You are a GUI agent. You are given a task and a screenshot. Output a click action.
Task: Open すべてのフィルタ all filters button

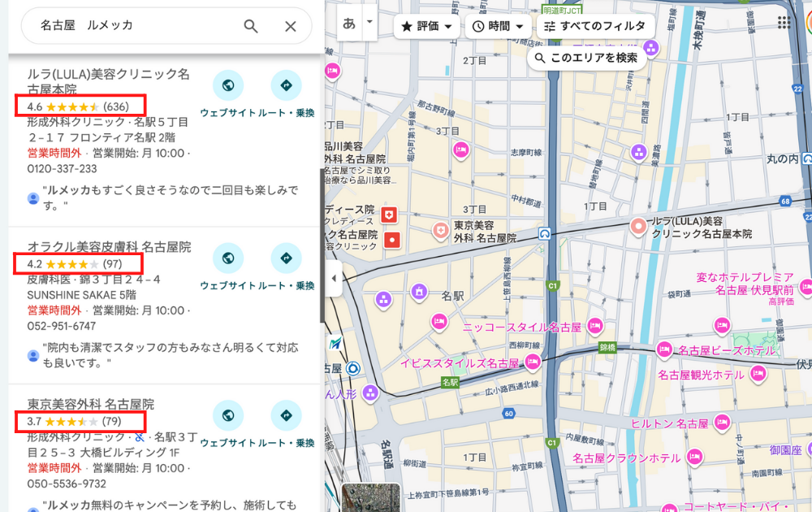(595, 26)
